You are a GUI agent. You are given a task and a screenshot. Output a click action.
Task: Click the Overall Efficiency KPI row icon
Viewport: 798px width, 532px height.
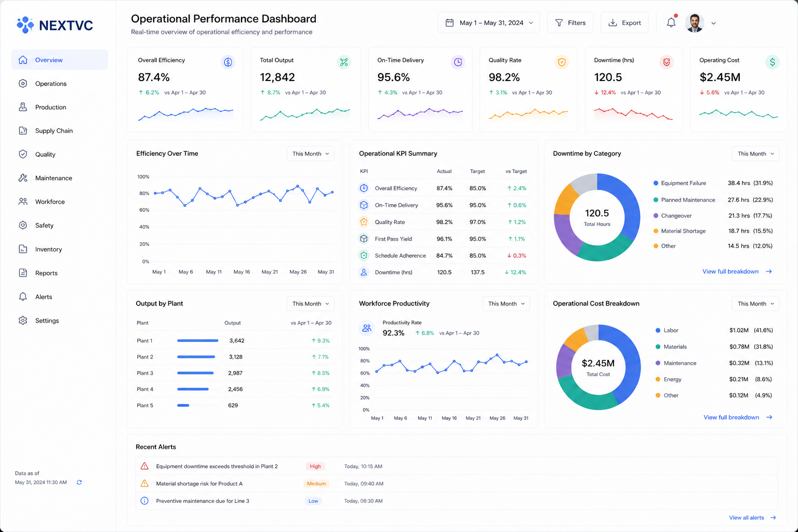click(x=364, y=188)
